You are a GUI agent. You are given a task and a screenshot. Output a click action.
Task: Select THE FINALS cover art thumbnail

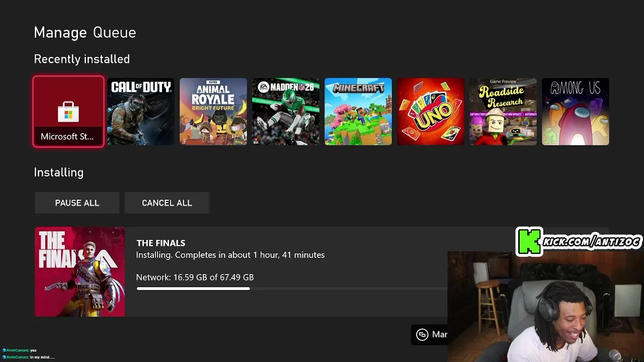[x=80, y=271]
